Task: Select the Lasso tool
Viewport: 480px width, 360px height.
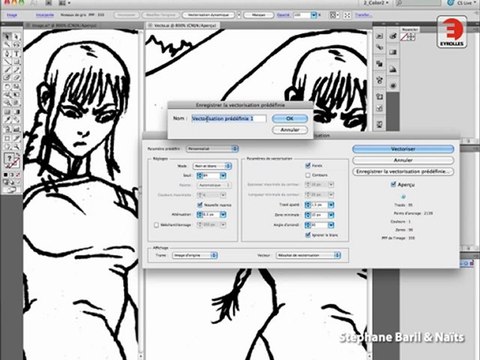Action: point(16,45)
